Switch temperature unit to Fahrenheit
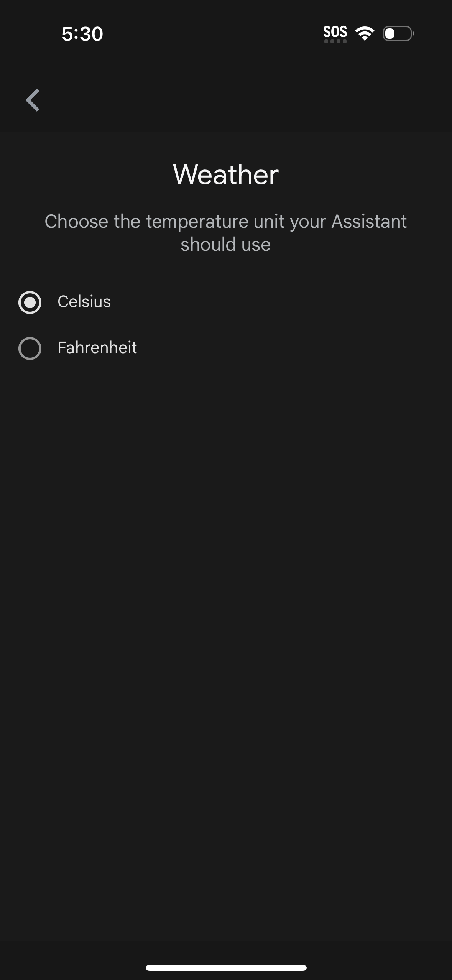452x980 pixels. [30, 348]
